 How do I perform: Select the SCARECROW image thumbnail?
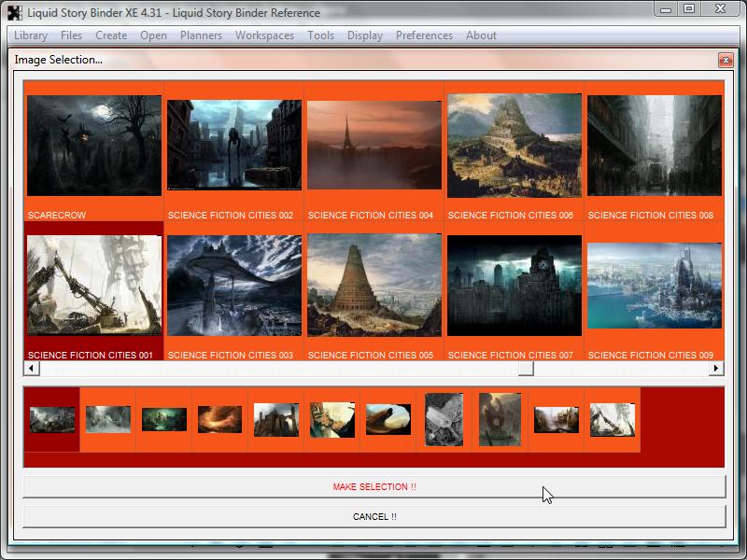93,146
